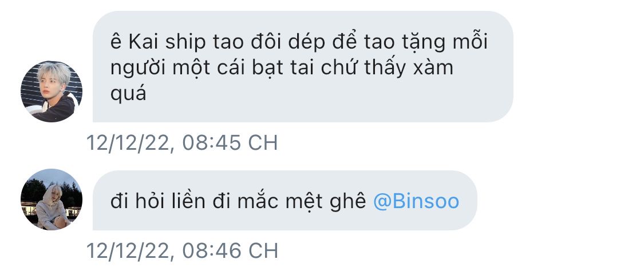The height and width of the screenshot is (275, 644).
Task: Select the message bubble mentioning @Binsoo
Action: [x=285, y=200]
